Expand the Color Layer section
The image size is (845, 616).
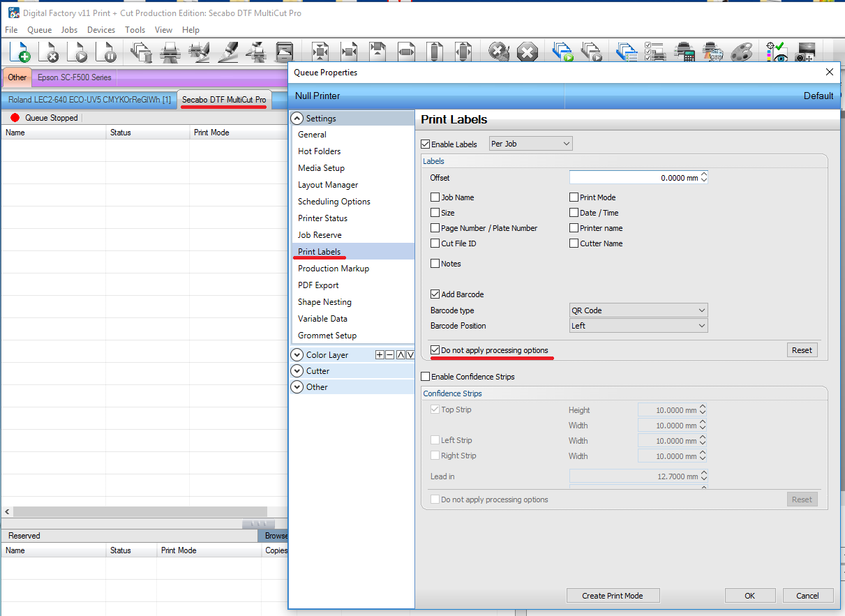click(297, 355)
